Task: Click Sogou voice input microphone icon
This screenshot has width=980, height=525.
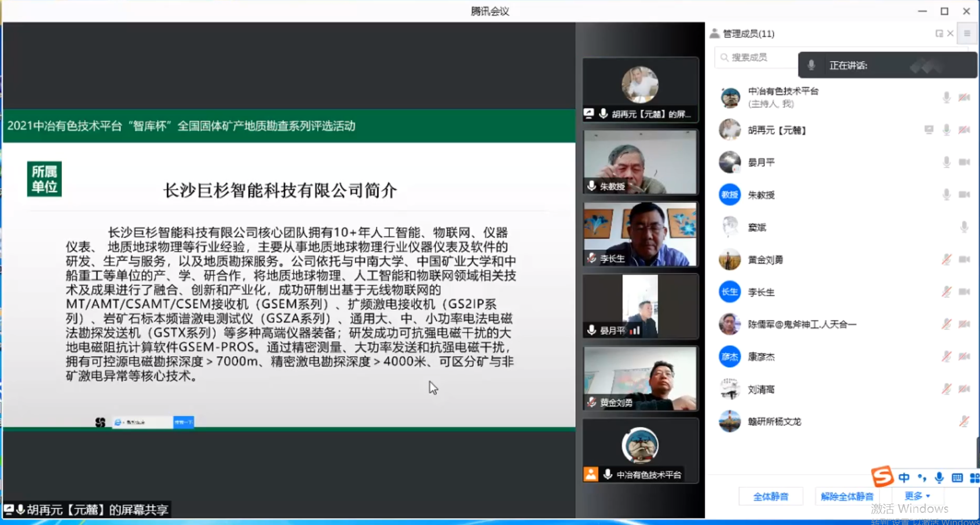Action: point(939,477)
